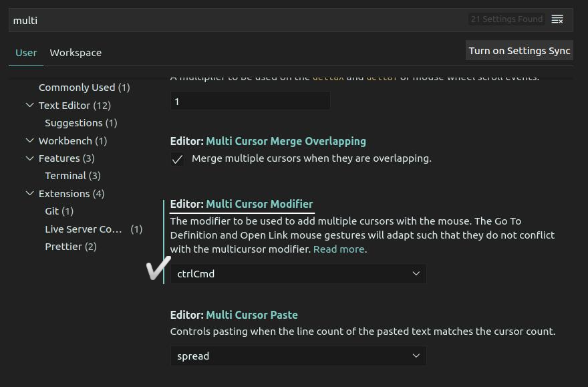
Task: Click the mouse wheel multiplier field showing 1
Action: 250,101
